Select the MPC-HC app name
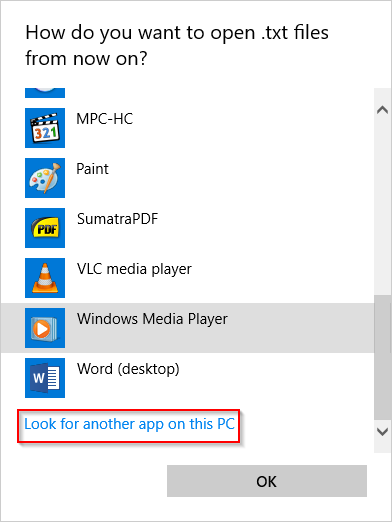The width and height of the screenshot is (392, 522). click(105, 119)
